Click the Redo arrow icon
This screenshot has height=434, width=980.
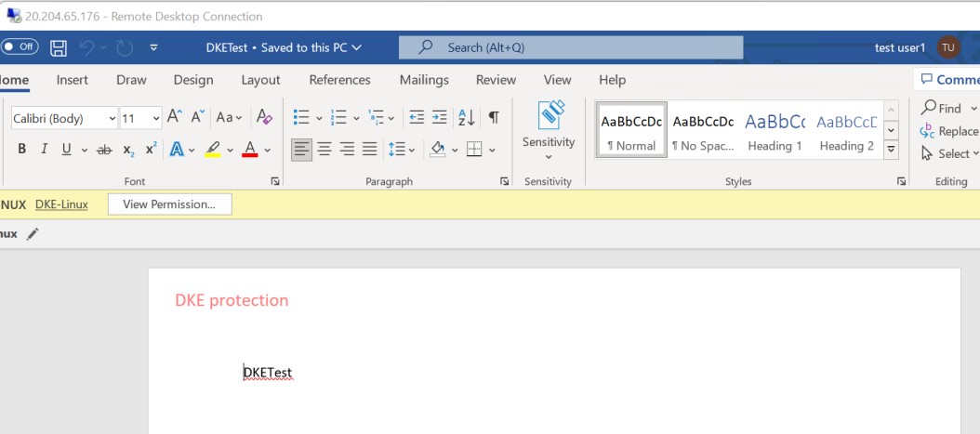click(x=125, y=47)
